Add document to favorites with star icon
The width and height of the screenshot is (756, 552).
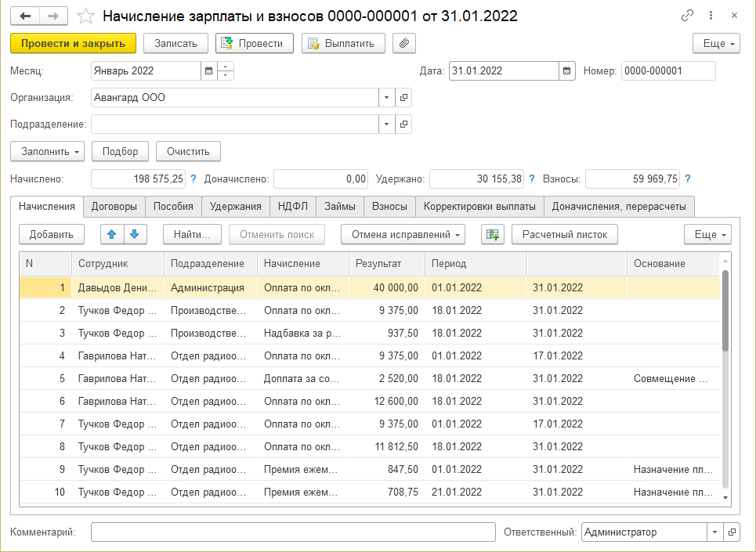point(87,16)
